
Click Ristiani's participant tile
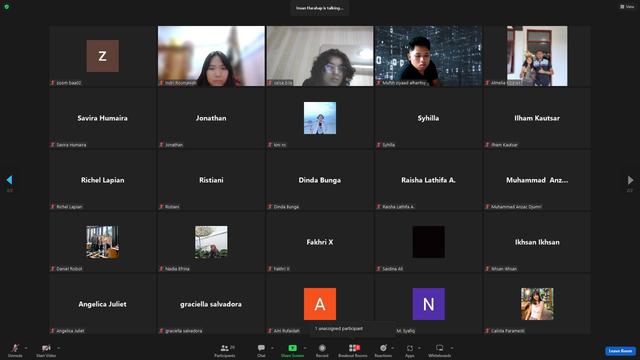coord(211,180)
